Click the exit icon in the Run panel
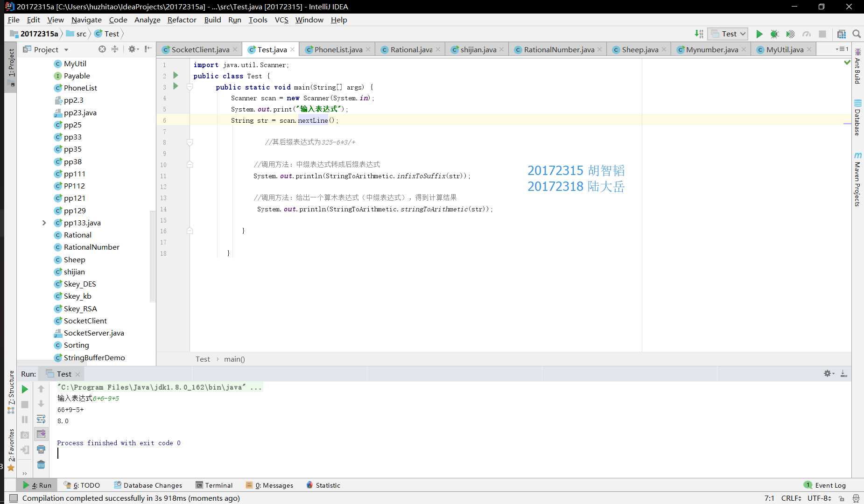 [x=25, y=450]
